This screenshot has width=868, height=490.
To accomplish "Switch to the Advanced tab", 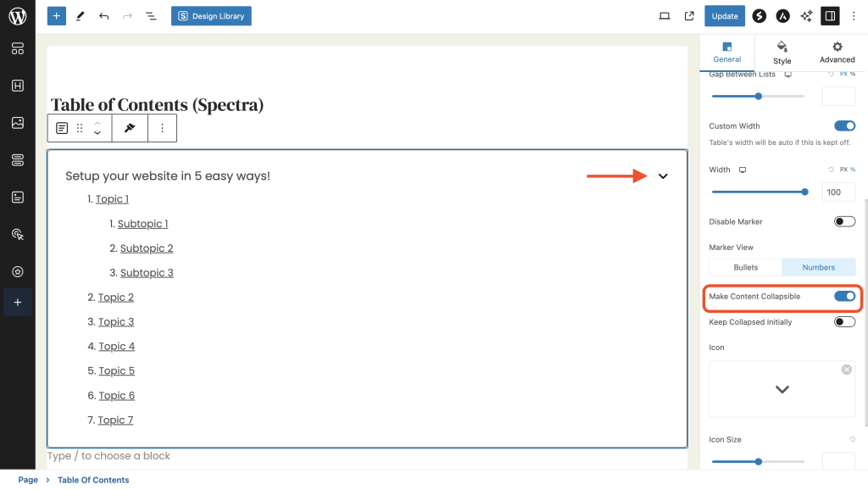I will [x=837, y=52].
